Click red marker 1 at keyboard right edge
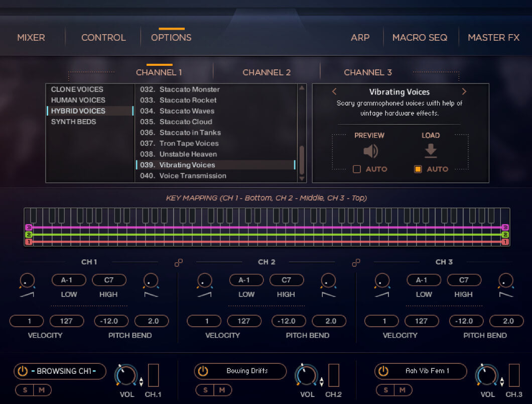Viewport: 532px width, 404px height. [505, 242]
